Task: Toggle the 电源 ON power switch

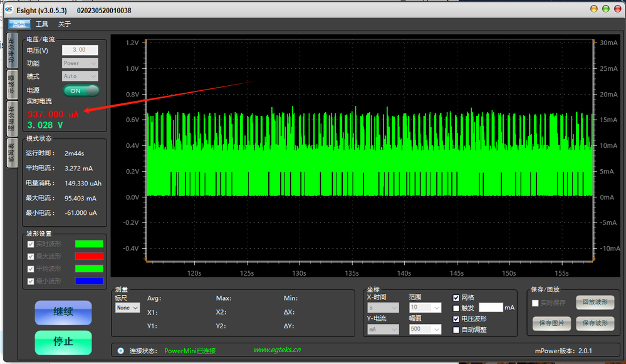Action: point(81,91)
